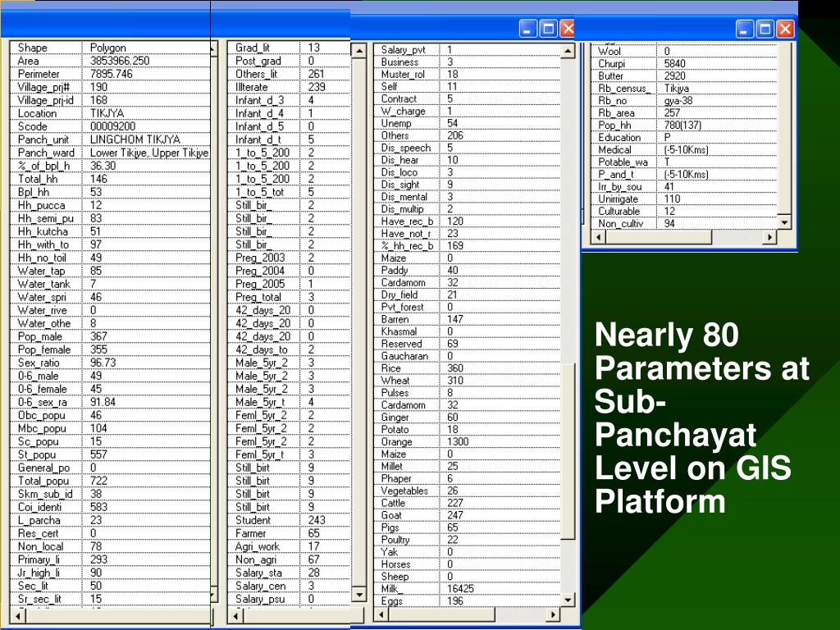The width and height of the screenshot is (840, 630).
Task: Click right scroll arrow under the Eggs row
Action: click(553, 614)
